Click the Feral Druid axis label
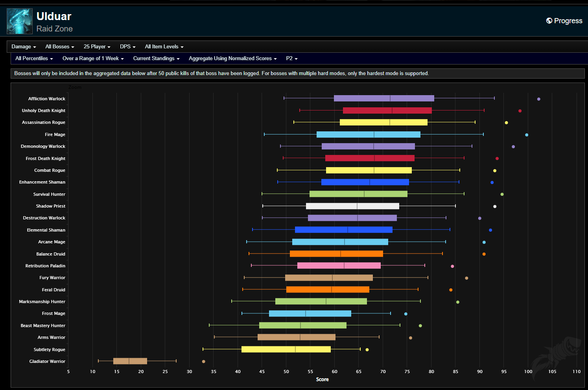The height and width of the screenshot is (390, 588). [53, 290]
